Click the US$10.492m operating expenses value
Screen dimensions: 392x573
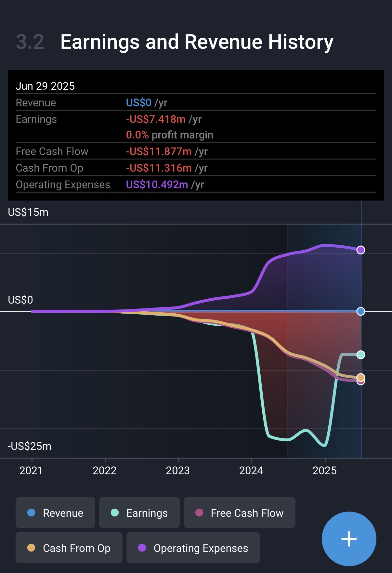point(157,185)
